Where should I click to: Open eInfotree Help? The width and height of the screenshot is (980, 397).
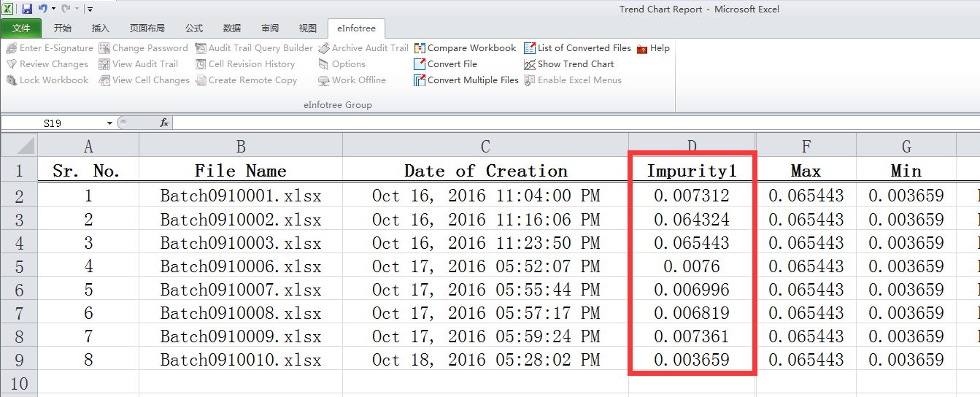(642, 49)
